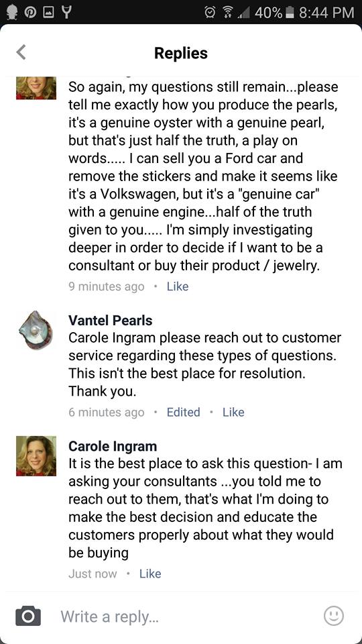Viewport: 362px width, 644px height.
Task: Tap the 6 minutes ago timestamp
Action: point(107,413)
